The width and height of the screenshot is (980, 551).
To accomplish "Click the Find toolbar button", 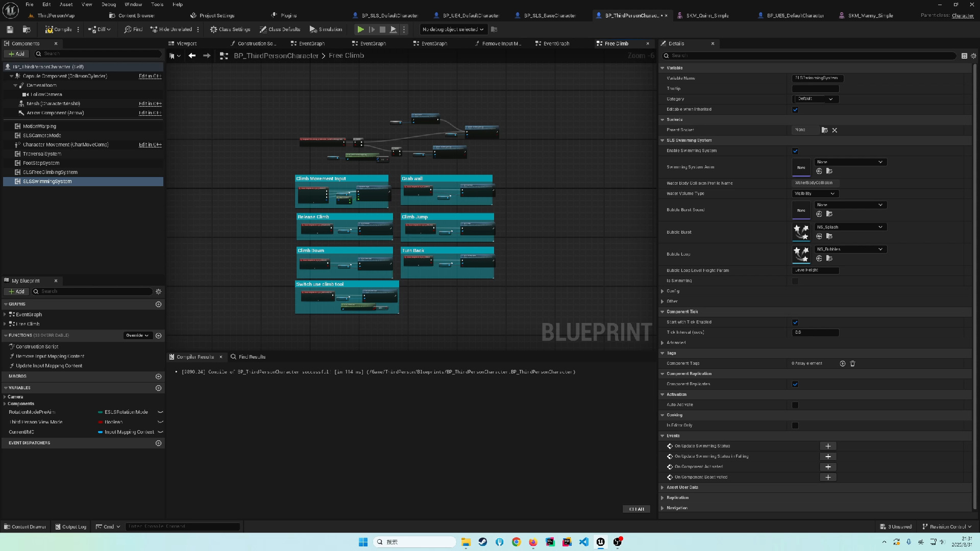I will pyautogui.click(x=133, y=30).
